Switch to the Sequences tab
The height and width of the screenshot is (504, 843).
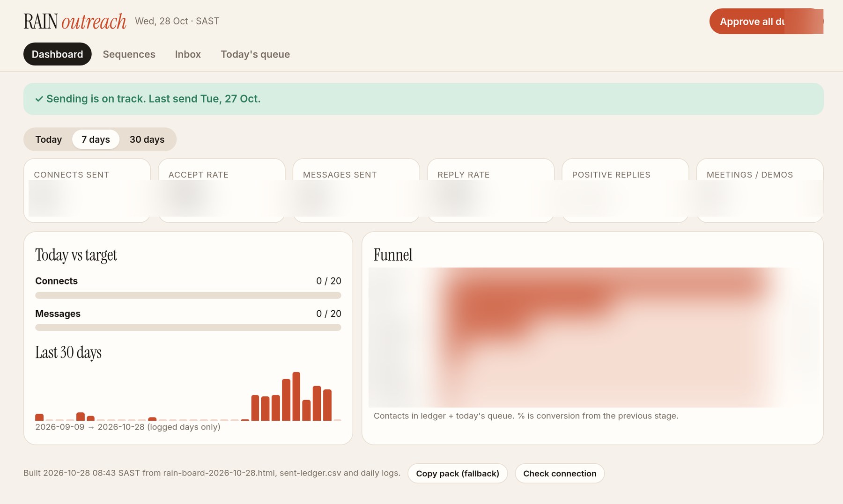point(129,54)
